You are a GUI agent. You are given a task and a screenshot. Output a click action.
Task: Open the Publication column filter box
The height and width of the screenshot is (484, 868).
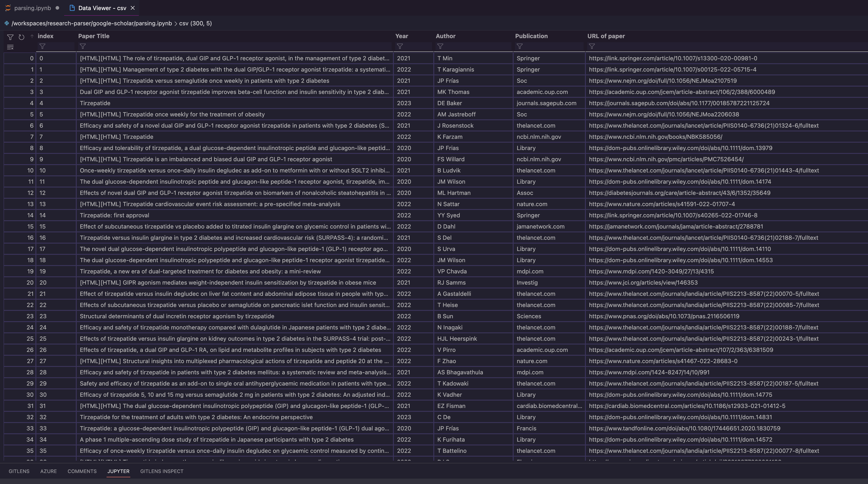549,46
